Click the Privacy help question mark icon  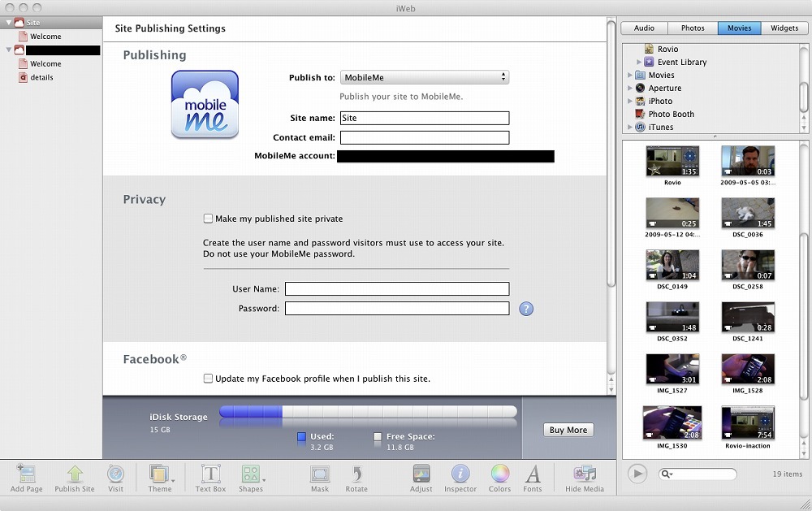[x=525, y=309]
